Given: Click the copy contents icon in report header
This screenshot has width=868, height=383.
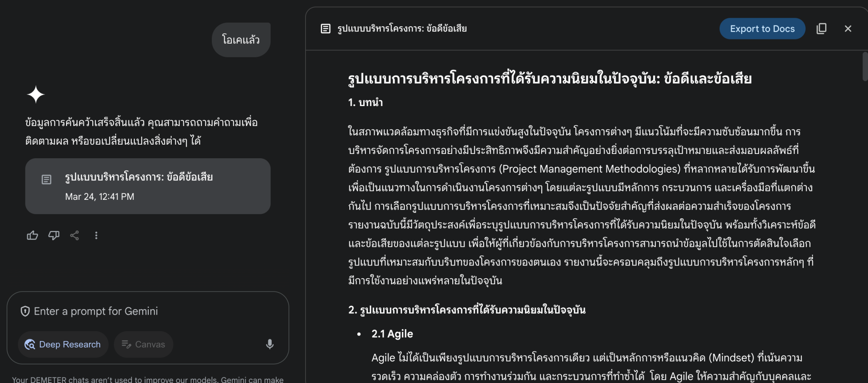Looking at the screenshot, I should [821, 28].
